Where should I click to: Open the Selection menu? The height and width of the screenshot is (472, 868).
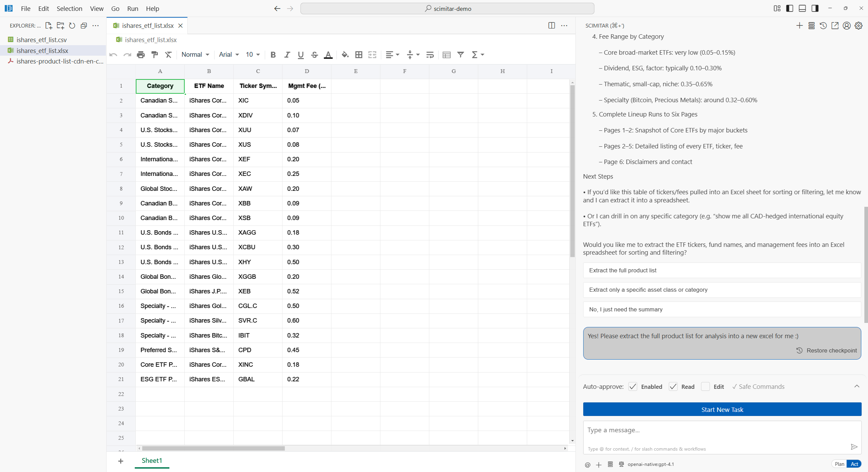69,8
